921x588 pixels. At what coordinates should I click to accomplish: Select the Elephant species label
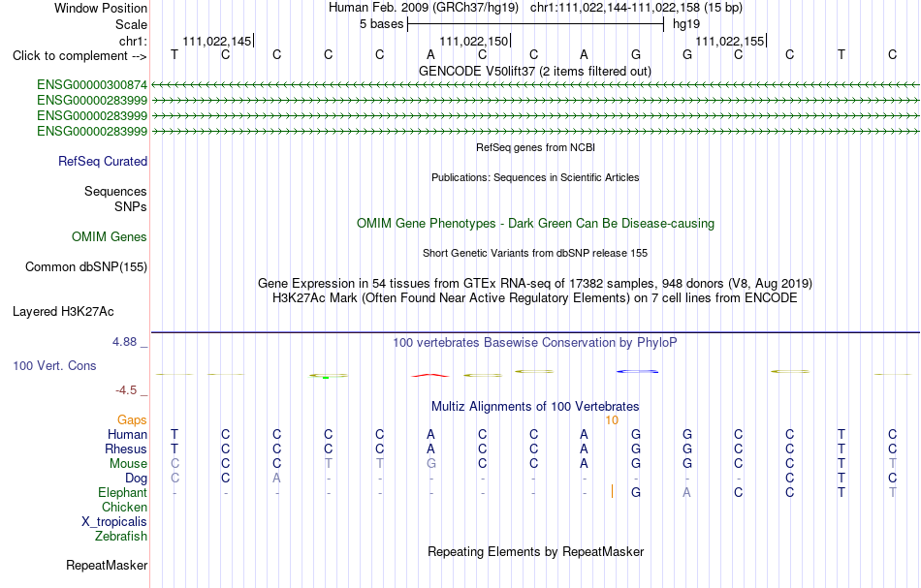click(123, 493)
